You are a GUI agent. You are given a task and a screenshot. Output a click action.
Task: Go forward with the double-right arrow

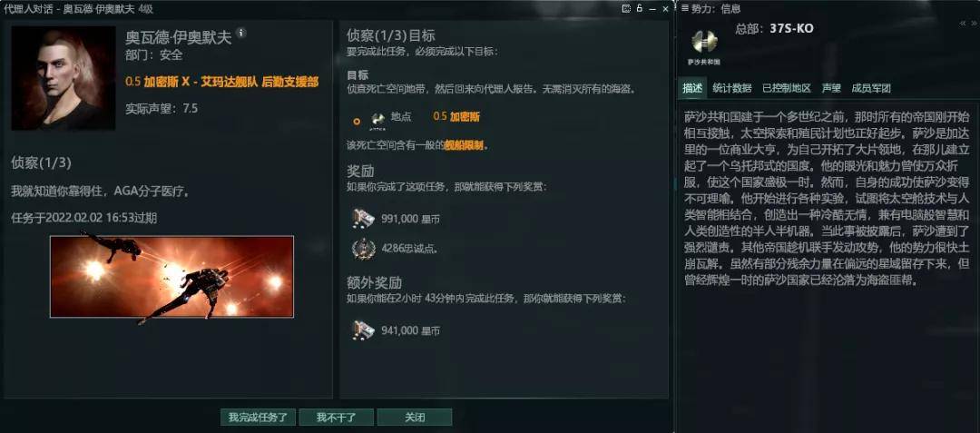point(974,23)
